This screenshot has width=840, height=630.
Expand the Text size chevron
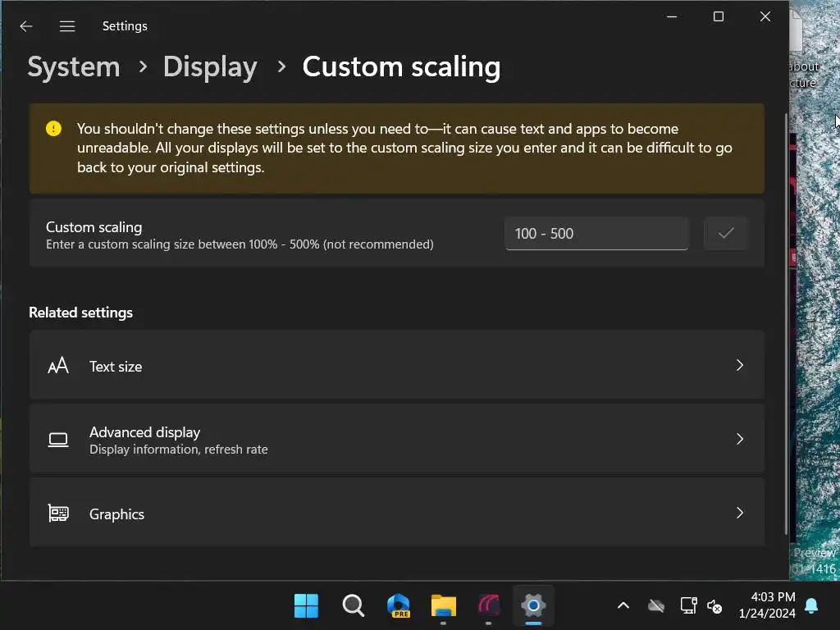(739, 366)
